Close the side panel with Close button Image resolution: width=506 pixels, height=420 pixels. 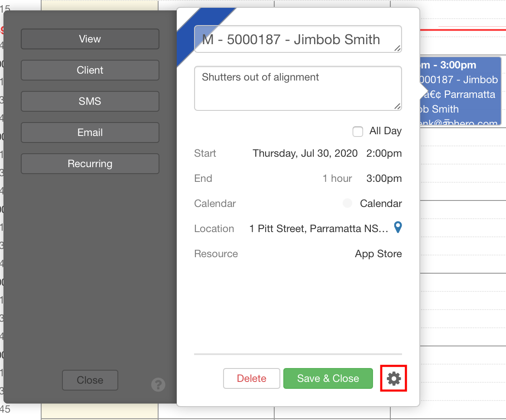click(x=90, y=380)
